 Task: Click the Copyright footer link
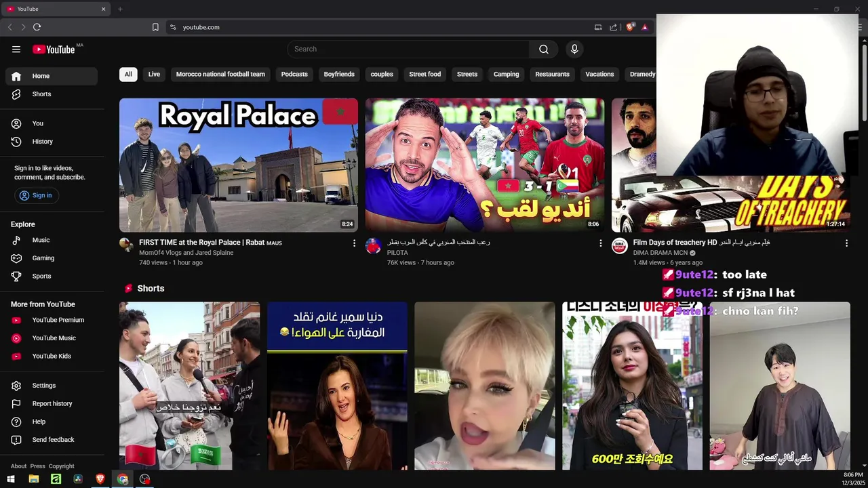(x=61, y=466)
